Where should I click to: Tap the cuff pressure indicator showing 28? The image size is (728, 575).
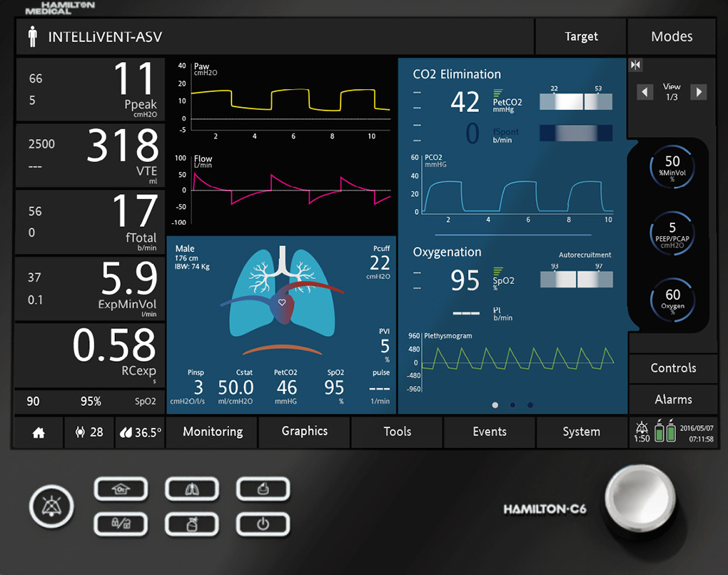click(x=89, y=432)
